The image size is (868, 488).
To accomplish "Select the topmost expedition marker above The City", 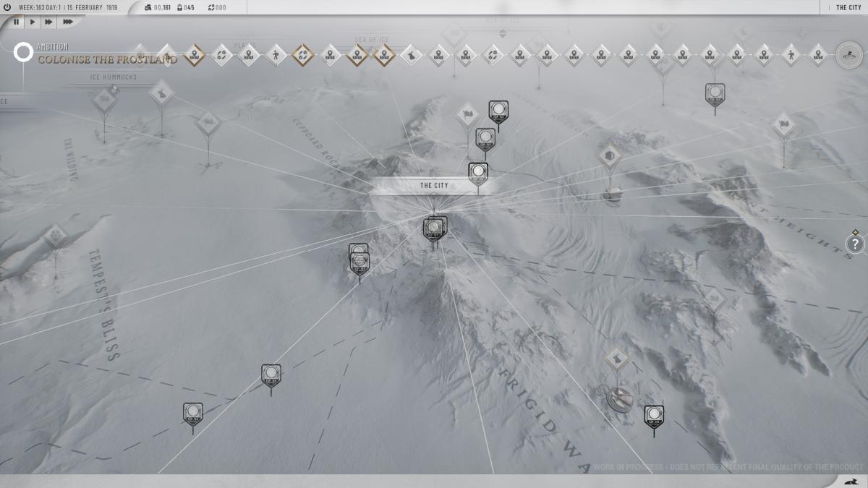I will pyautogui.click(x=498, y=113).
